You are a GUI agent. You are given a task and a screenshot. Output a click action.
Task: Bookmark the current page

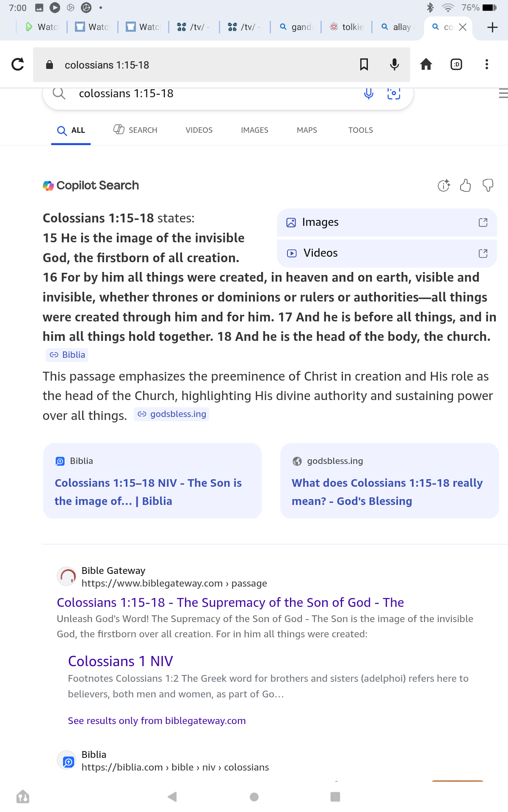364,65
